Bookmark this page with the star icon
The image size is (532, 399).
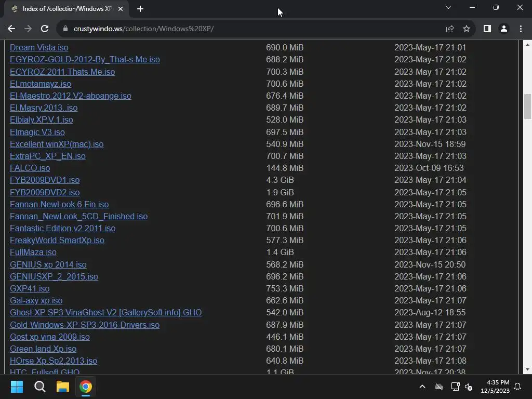[x=467, y=29]
